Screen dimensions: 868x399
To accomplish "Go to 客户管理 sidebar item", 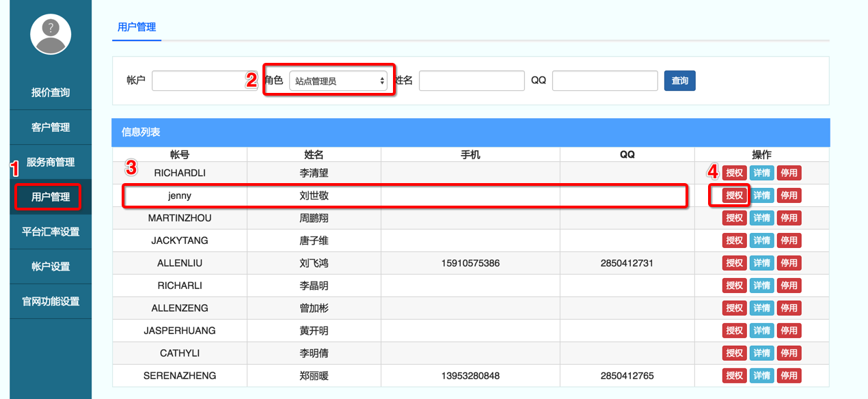I will (x=51, y=127).
